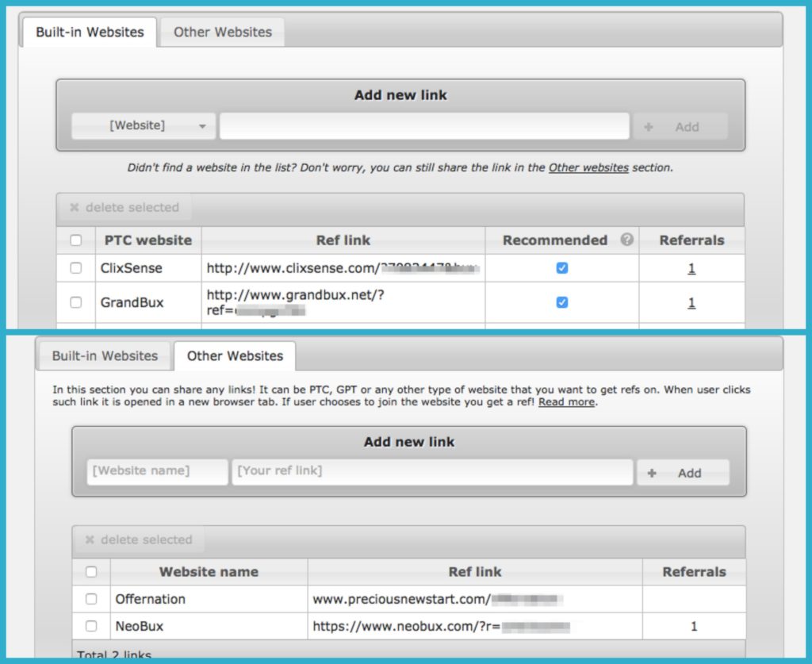
Task: Open the ClixSense referrals count link
Action: [x=691, y=268]
